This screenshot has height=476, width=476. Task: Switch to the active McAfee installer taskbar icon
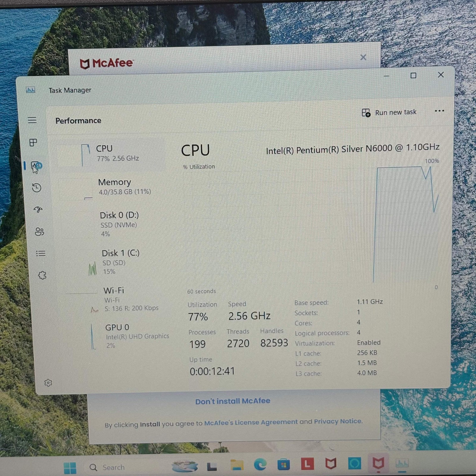pos(378,463)
